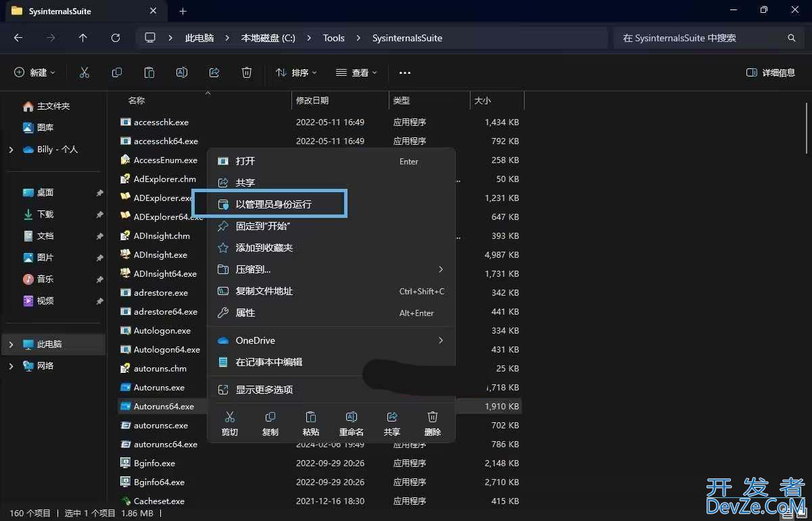The width and height of the screenshot is (812, 521).
Task: Open the 查看 View dropdown
Action: click(x=356, y=72)
